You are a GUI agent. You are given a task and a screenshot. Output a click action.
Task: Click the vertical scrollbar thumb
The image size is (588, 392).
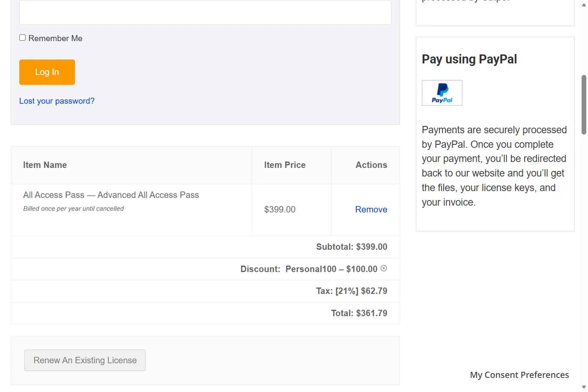click(x=584, y=105)
